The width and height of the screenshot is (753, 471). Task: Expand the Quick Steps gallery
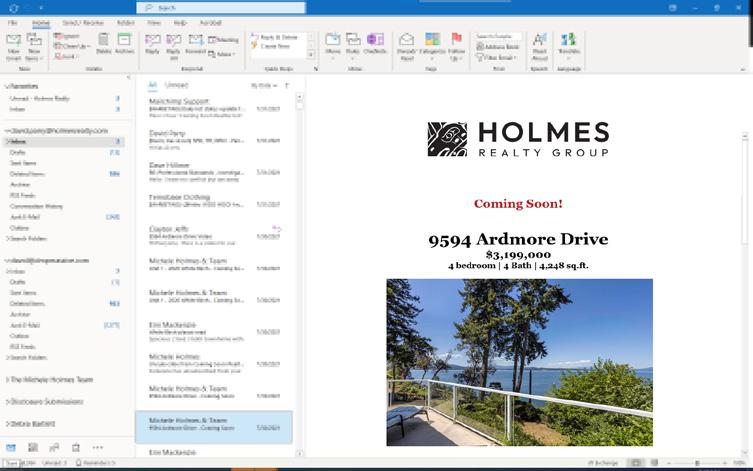pos(311,55)
